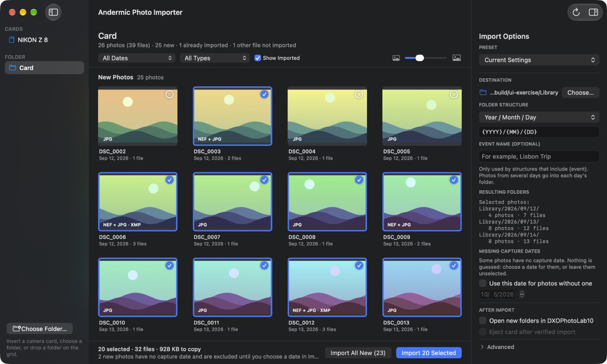Click Import All New (23) button
Image resolution: width=607 pixels, height=364 pixels.
[358, 353]
